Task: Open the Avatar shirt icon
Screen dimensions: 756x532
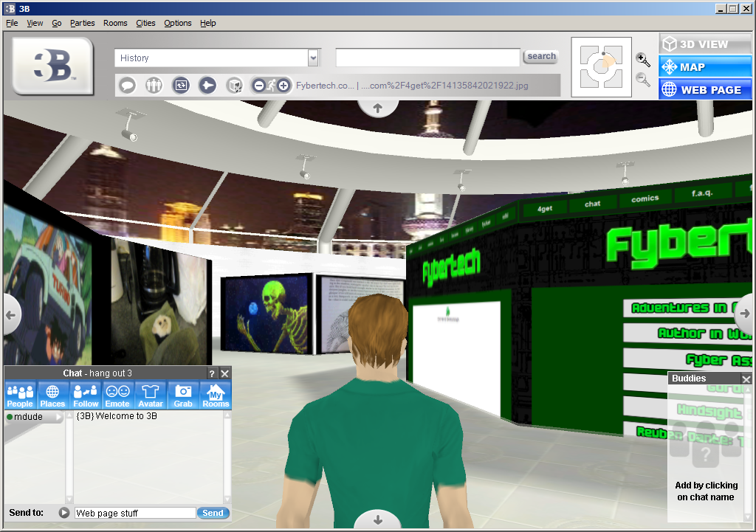Action: (151, 395)
